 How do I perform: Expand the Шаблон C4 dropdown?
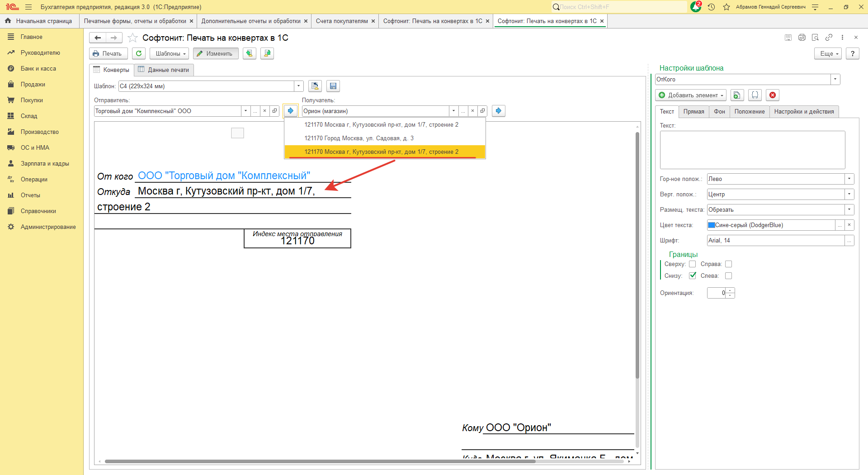298,86
